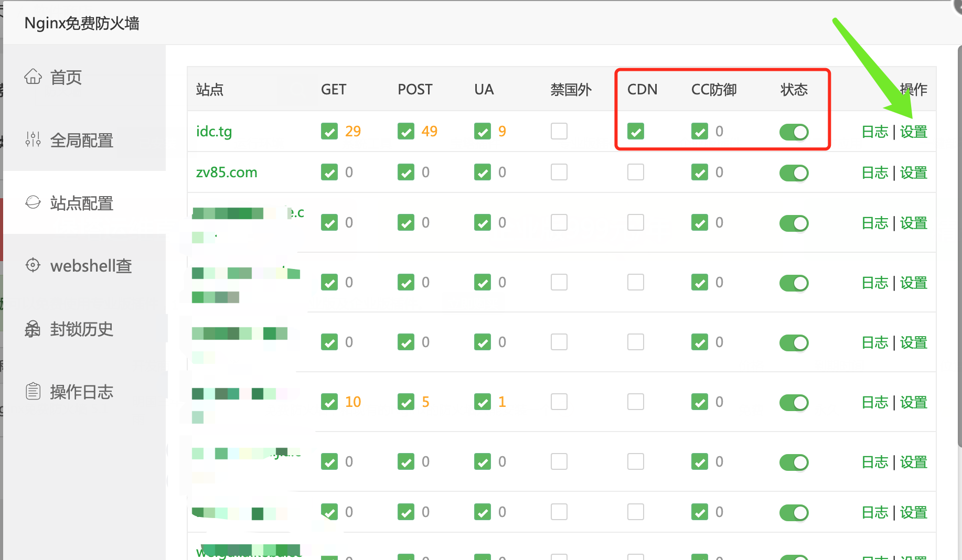View 日志 for zv85.com
Image resolution: width=962 pixels, height=560 pixels.
point(875,173)
